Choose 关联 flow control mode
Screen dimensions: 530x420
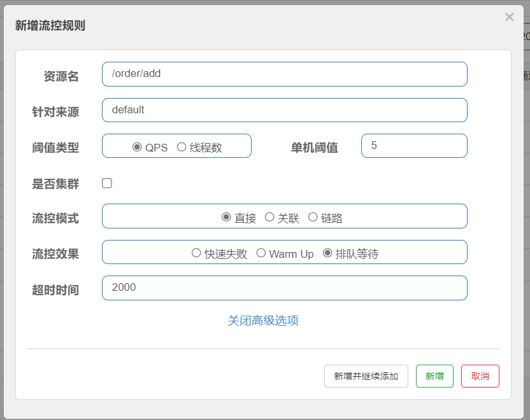[x=269, y=217]
